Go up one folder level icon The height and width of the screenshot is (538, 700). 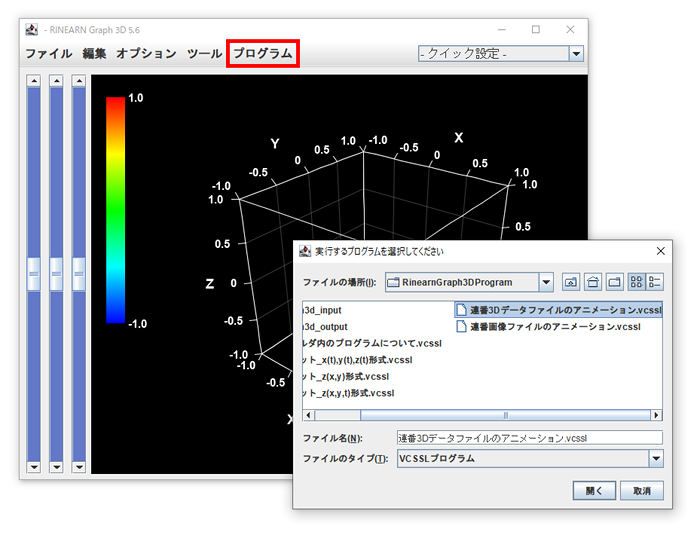pos(571,282)
